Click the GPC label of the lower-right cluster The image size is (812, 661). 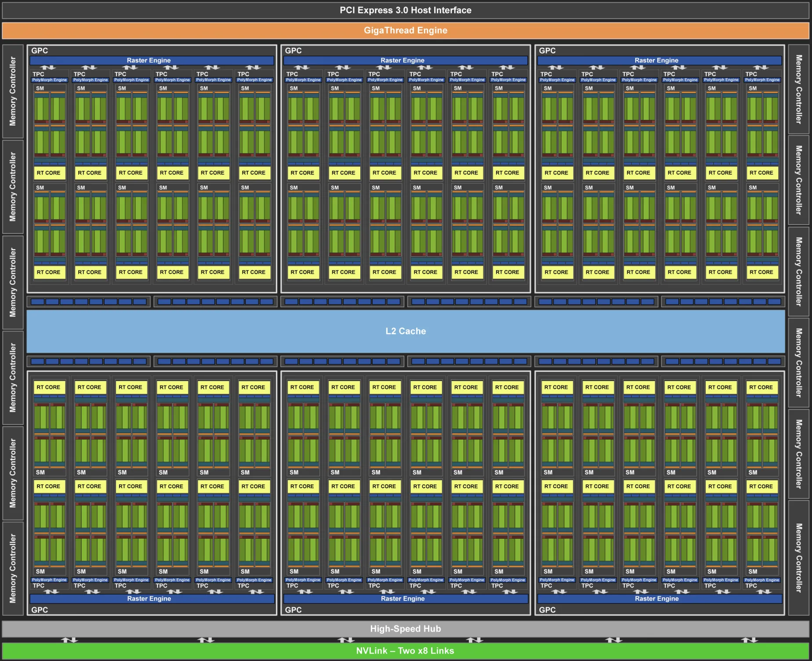point(547,610)
